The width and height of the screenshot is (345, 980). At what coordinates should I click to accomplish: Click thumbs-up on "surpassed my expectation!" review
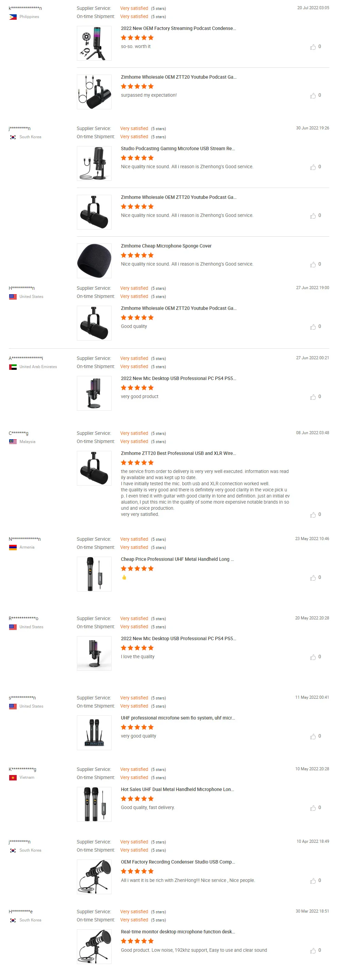313,96
